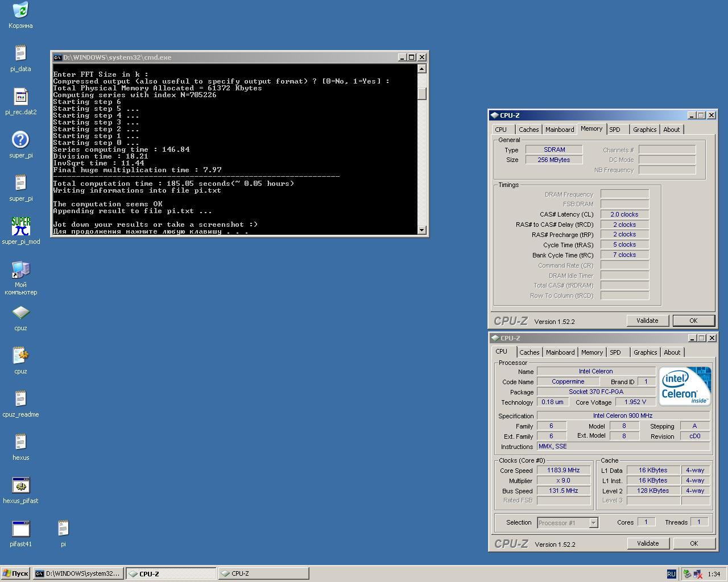Switch to cmd.exe taskbar button
728x582 pixels.
(78, 573)
